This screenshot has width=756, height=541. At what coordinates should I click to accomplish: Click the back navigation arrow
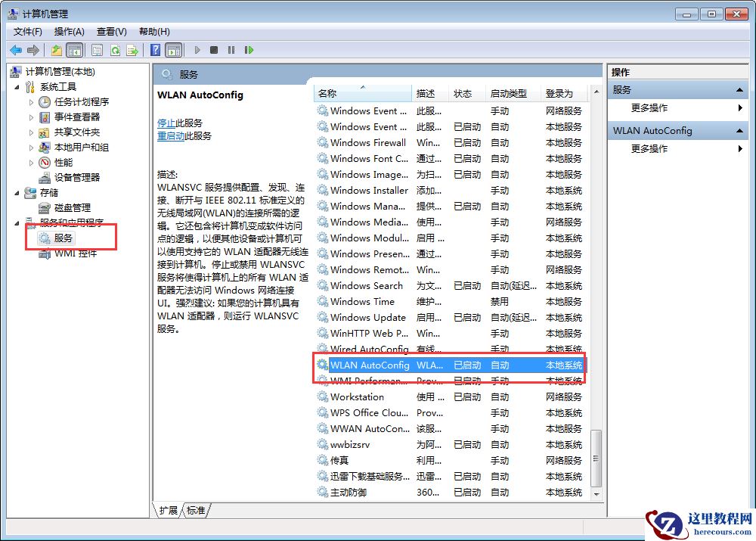(14, 50)
